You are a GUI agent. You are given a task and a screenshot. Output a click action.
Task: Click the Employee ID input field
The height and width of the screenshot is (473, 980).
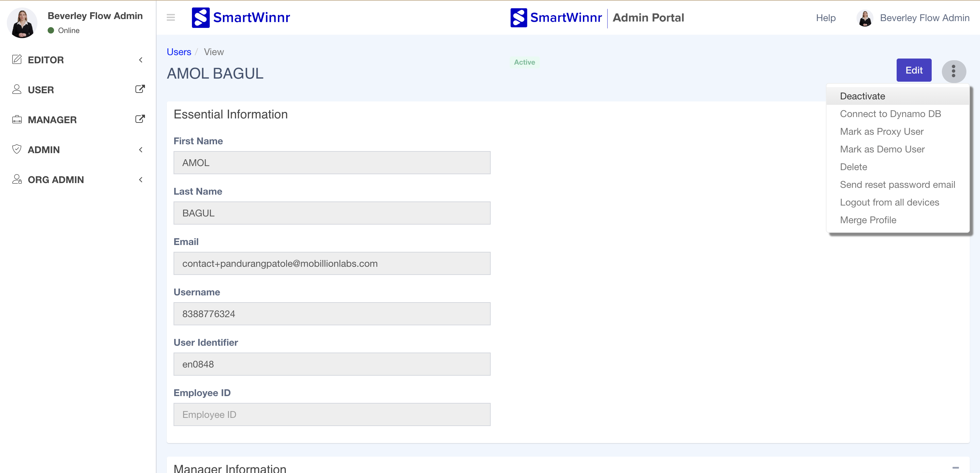pyautogui.click(x=332, y=414)
